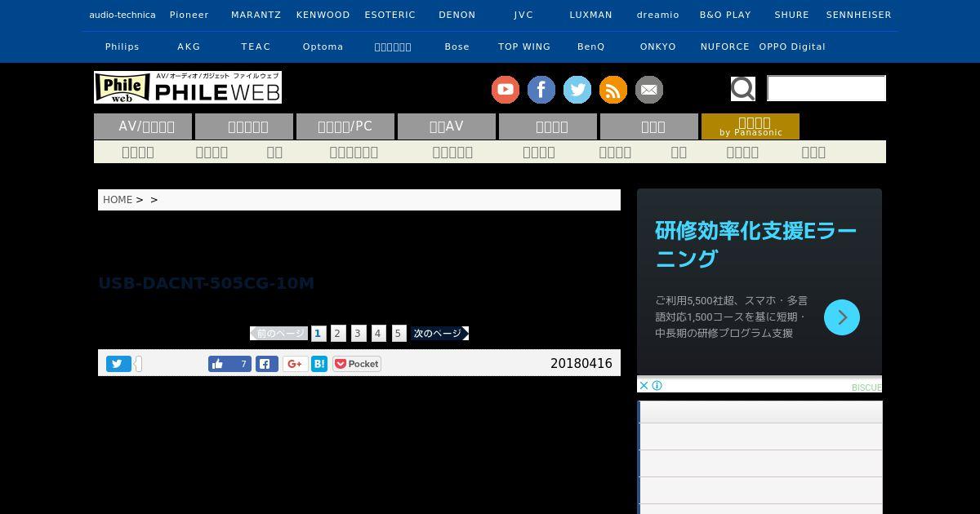The height and width of the screenshot is (514, 980).
Task: Open the MARANTZ brand link
Action: coord(256,15)
